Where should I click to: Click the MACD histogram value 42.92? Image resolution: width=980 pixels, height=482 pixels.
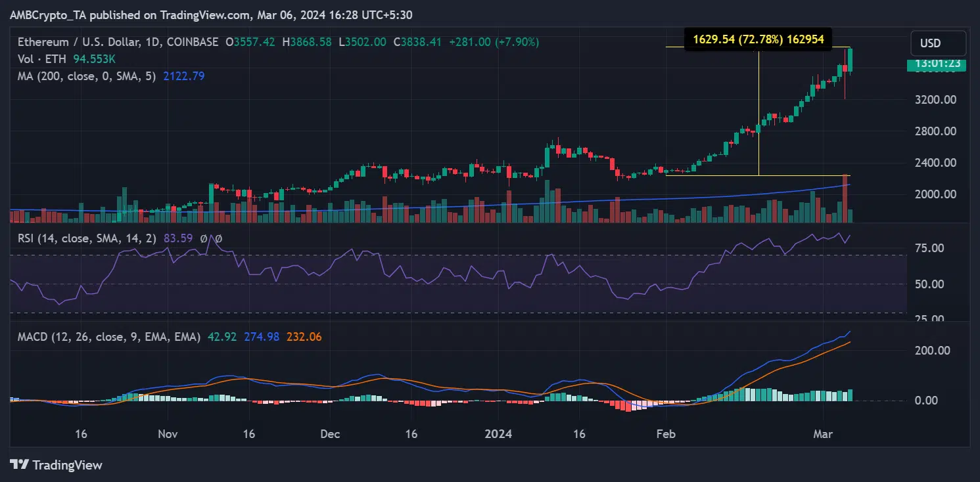coord(222,337)
